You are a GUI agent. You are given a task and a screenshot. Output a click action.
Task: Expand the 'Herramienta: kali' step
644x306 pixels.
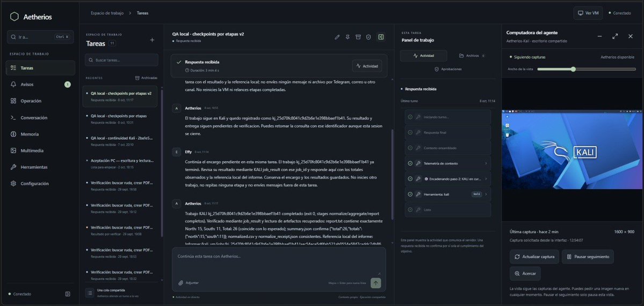pos(447,194)
